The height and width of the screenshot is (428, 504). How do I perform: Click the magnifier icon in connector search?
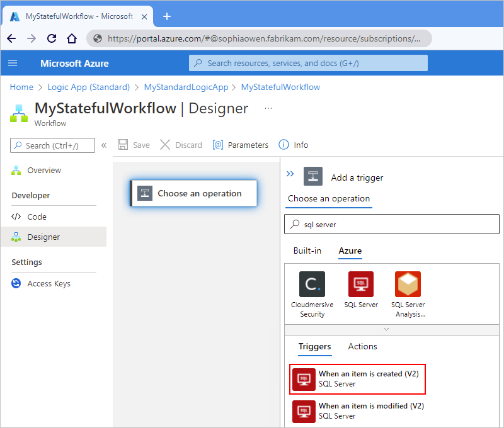[294, 224]
